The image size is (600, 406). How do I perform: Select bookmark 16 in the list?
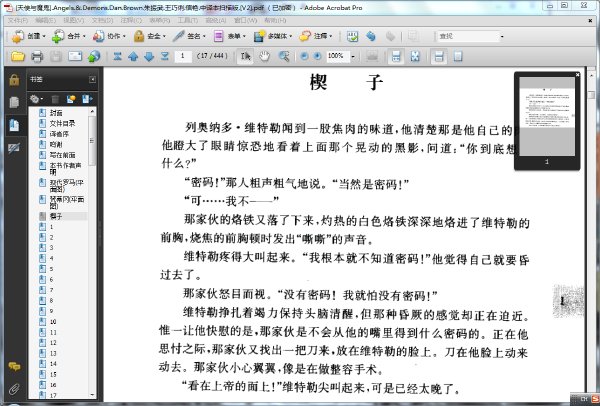(x=53, y=385)
